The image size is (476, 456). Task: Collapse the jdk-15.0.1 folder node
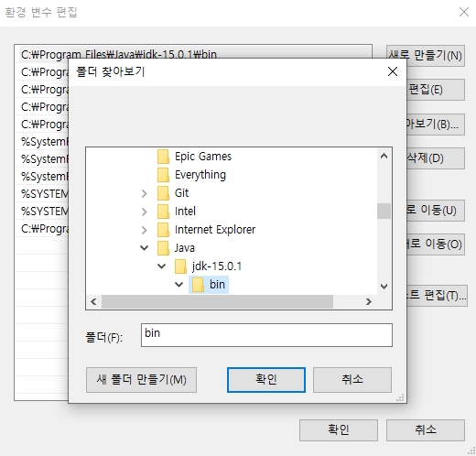(x=162, y=266)
